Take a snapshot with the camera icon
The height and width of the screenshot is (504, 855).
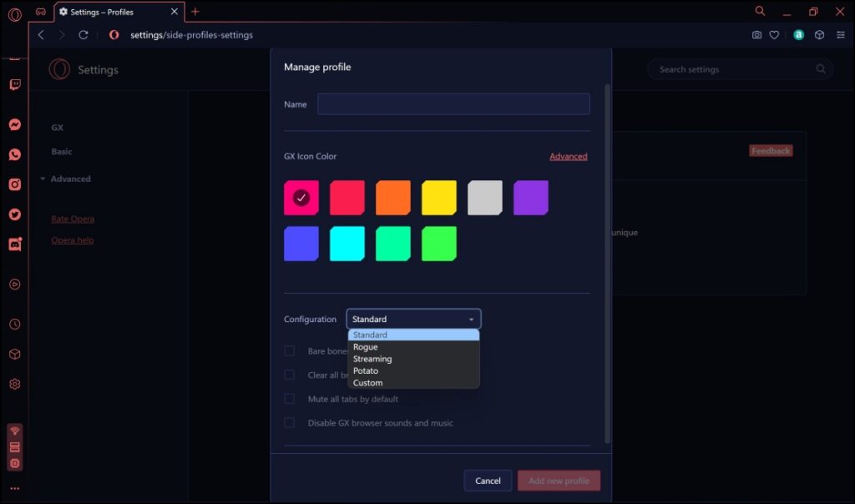tap(756, 35)
